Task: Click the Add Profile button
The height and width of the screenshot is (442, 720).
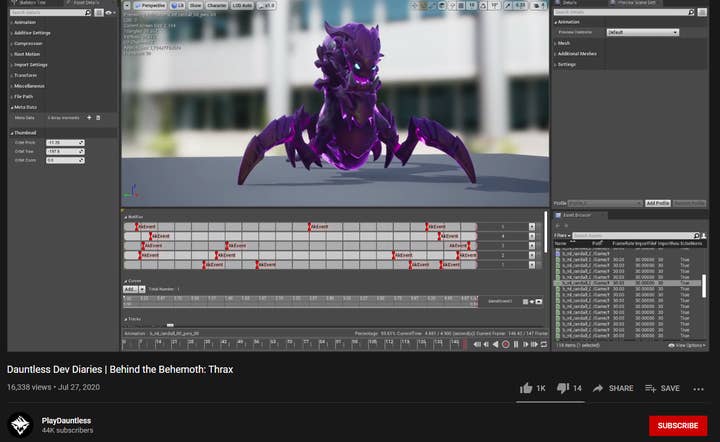Action: (658, 203)
